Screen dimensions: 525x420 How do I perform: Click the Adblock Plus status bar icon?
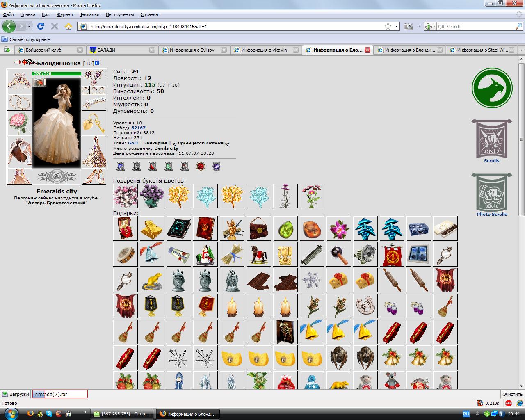click(509, 403)
